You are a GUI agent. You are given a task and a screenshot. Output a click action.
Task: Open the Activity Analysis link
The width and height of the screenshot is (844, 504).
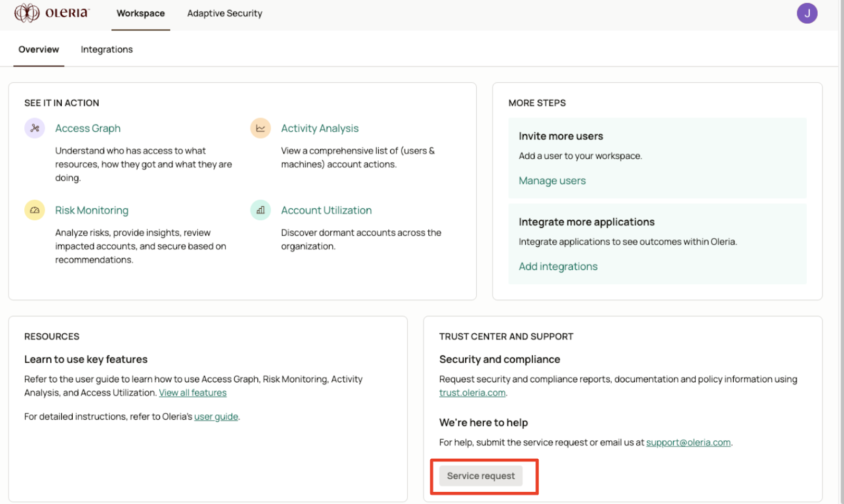pos(320,128)
